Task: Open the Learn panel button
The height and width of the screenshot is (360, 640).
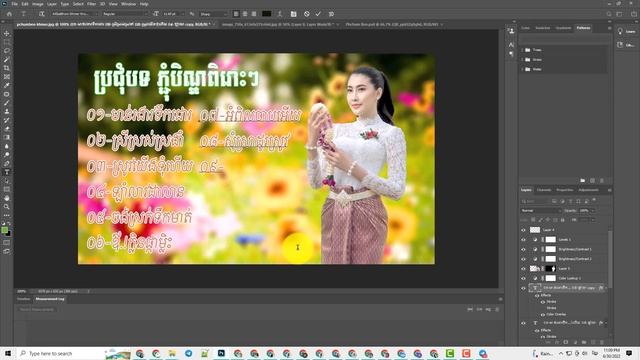Action: point(627,31)
